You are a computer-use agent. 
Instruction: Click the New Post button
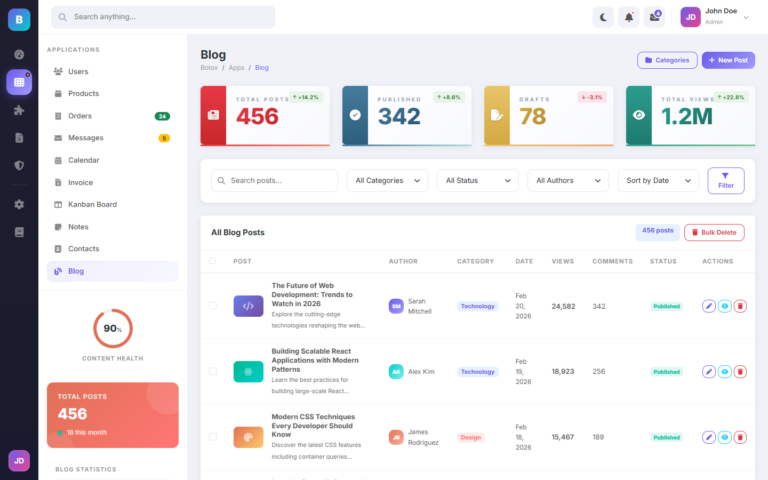[x=727, y=60]
